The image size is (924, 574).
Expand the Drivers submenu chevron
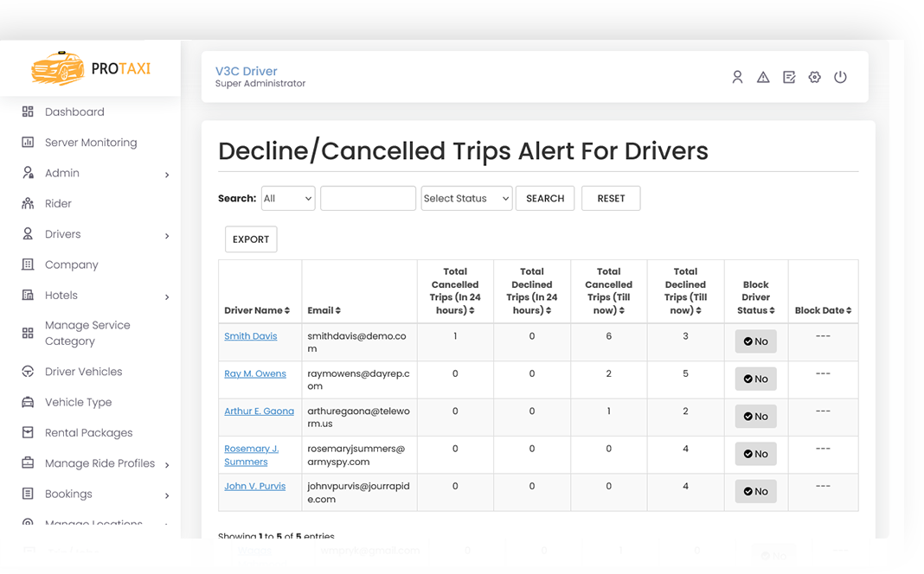pos(167,236)
